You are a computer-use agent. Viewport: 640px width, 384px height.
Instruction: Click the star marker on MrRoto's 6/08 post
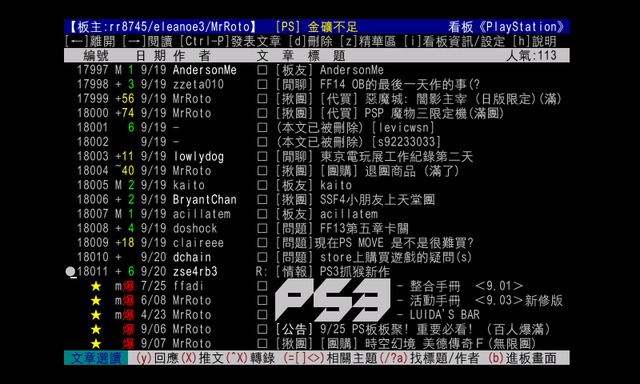pyautogui.click(x=96, y=301)
